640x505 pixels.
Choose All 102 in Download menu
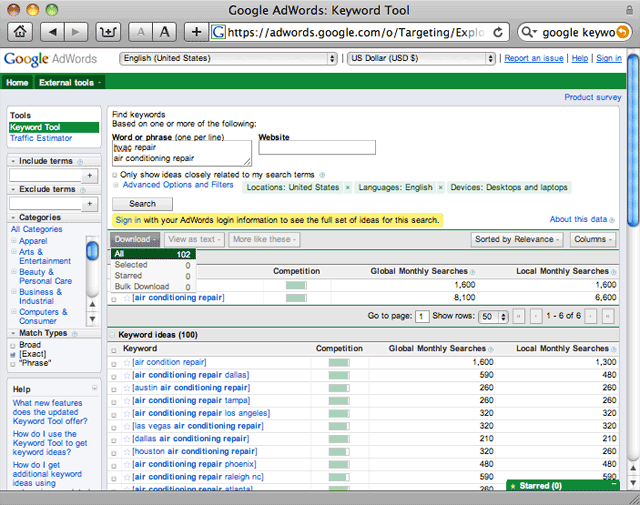153,254
